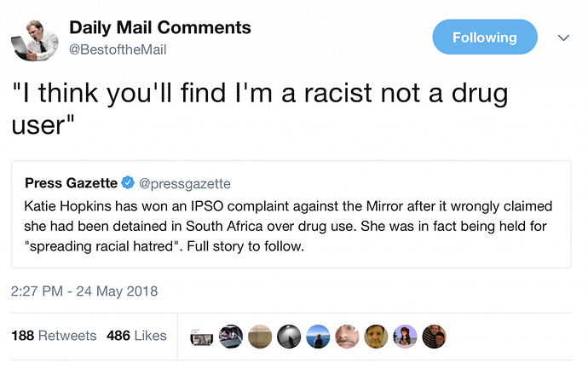Click the blue seaside liker avatar
The height and width of the screenshot is (369, 588).
pyautogui.click(x=319, y=337)
